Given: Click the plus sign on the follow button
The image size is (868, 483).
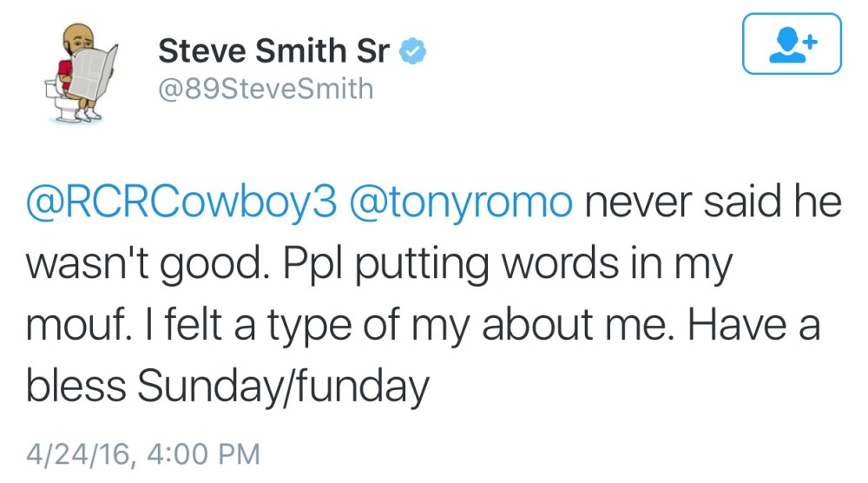Looking at the screenshot, I should click(x=811, y=42).
